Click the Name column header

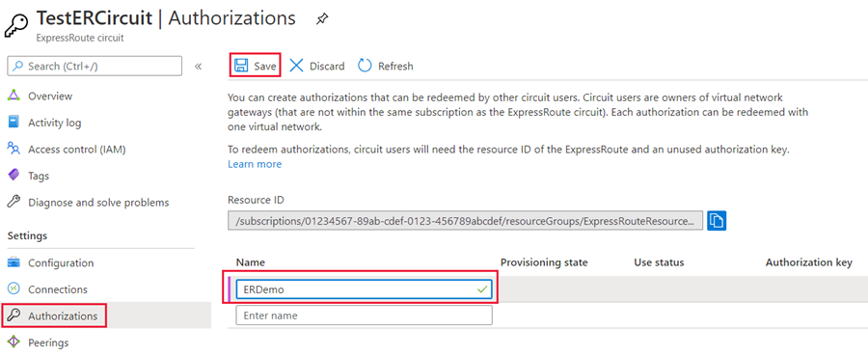(250, 262)
